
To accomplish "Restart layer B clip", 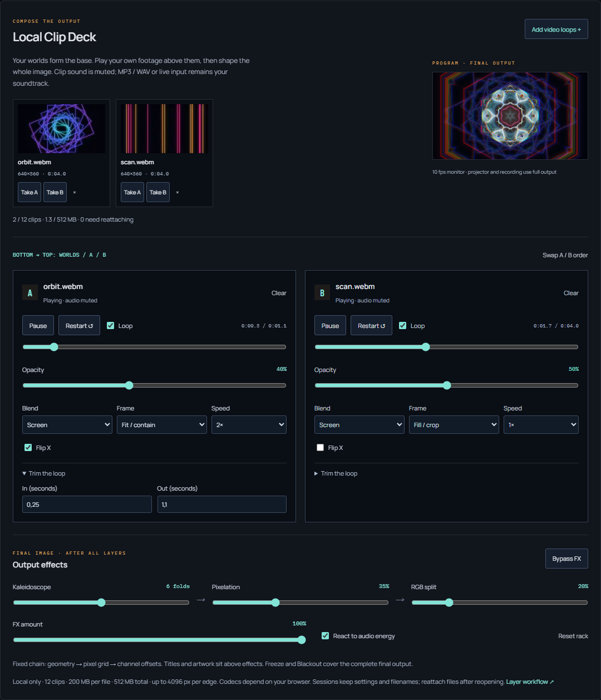I will [371, 326].
